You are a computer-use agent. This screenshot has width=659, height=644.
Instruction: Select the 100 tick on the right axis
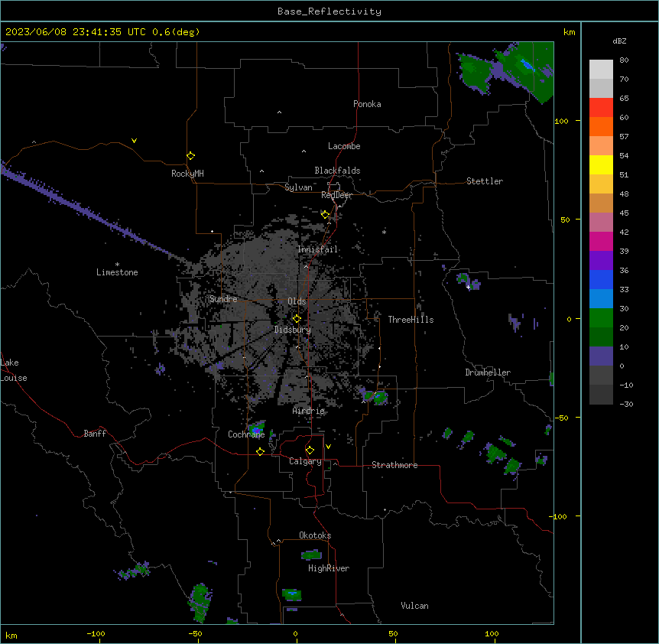[561, 121]
